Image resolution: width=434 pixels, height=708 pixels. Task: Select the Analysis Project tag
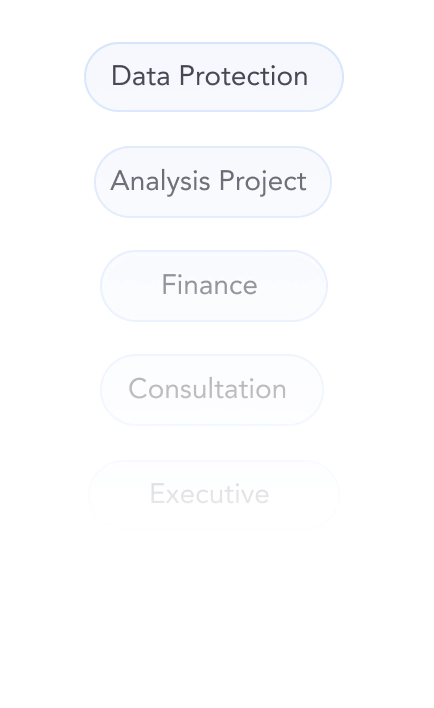tap(213, 182)
